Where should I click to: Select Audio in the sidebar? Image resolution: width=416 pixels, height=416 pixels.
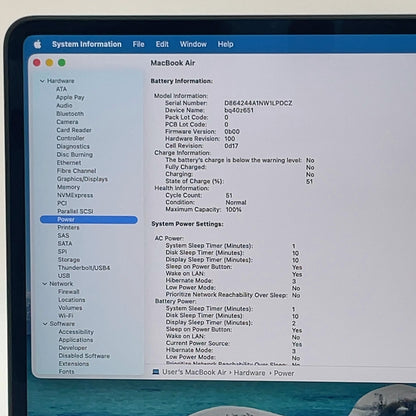pyautogui.click(x=64, y=105)
